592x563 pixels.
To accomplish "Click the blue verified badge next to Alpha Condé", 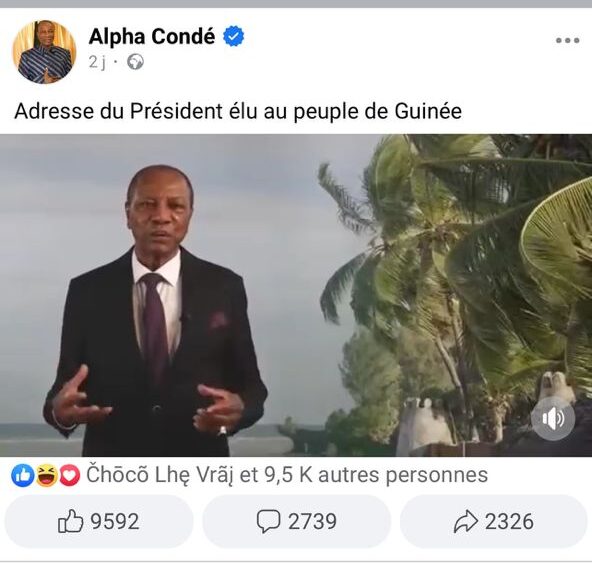I will tap(233, 36).
